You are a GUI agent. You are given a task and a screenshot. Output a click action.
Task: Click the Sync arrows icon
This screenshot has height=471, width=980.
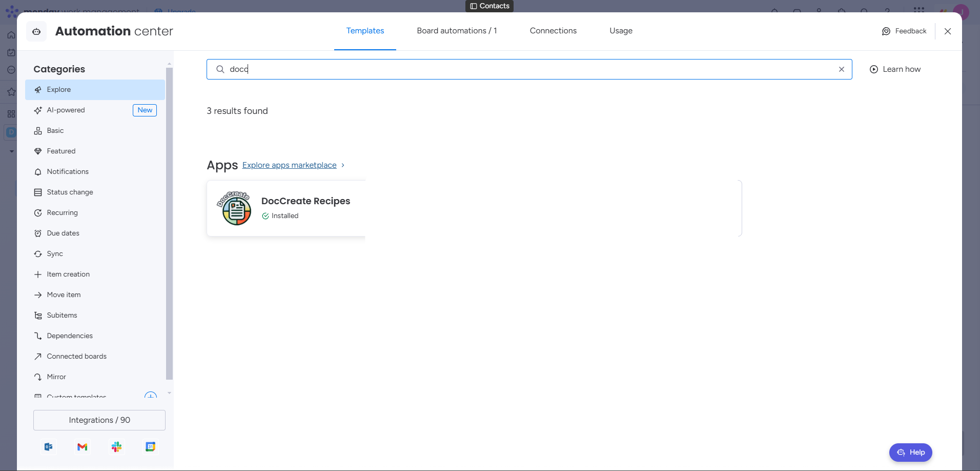(38, 254)
